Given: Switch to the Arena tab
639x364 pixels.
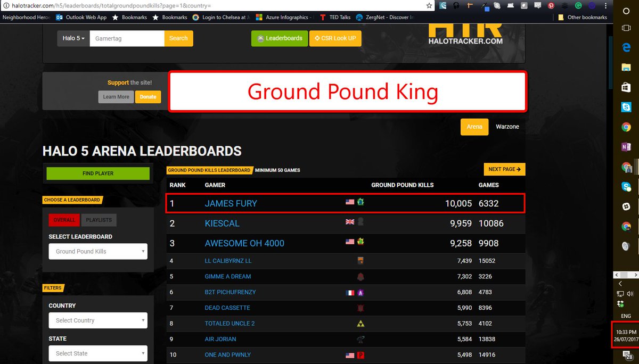Looking at the screenshot, I should [x=474, y=127].
